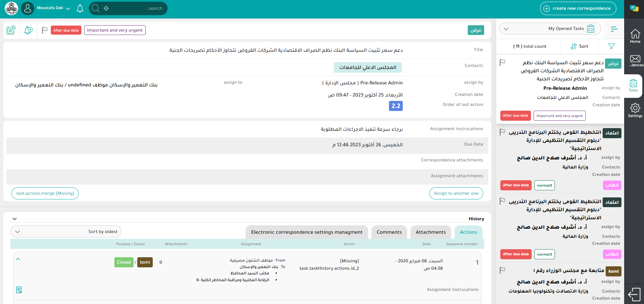Click the advanced search target icon
644x304 pixels.
click(106, 8)
